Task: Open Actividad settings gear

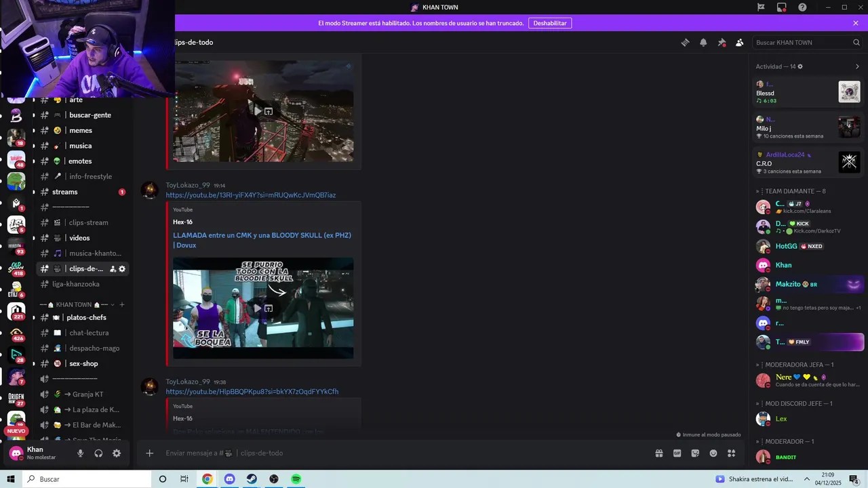Action: point(800,66)
